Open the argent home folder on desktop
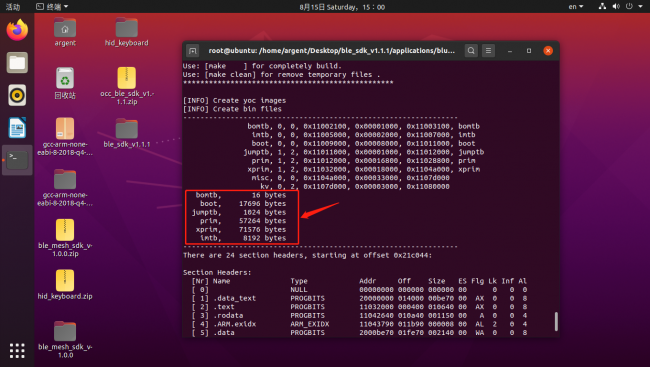Image resolution: width=650 pixels, height=367 pixels. (x=65, y=32)
